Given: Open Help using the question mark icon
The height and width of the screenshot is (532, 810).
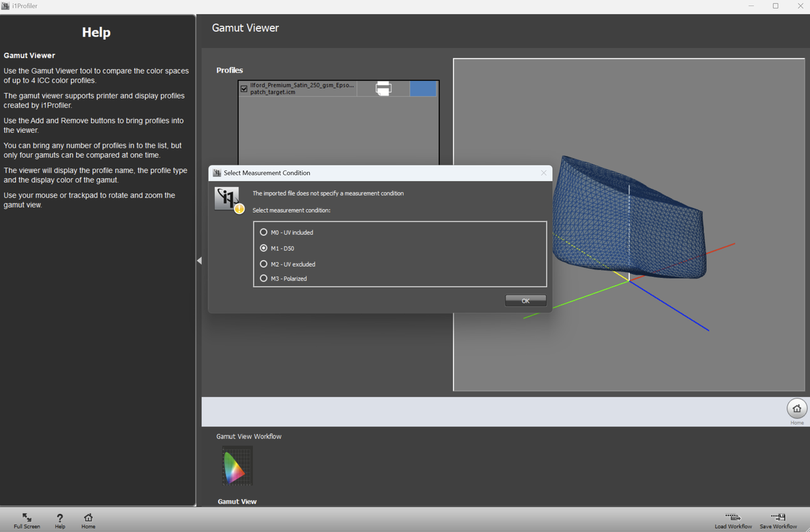Looking at the screenshot, I should [x=60, y=518].
